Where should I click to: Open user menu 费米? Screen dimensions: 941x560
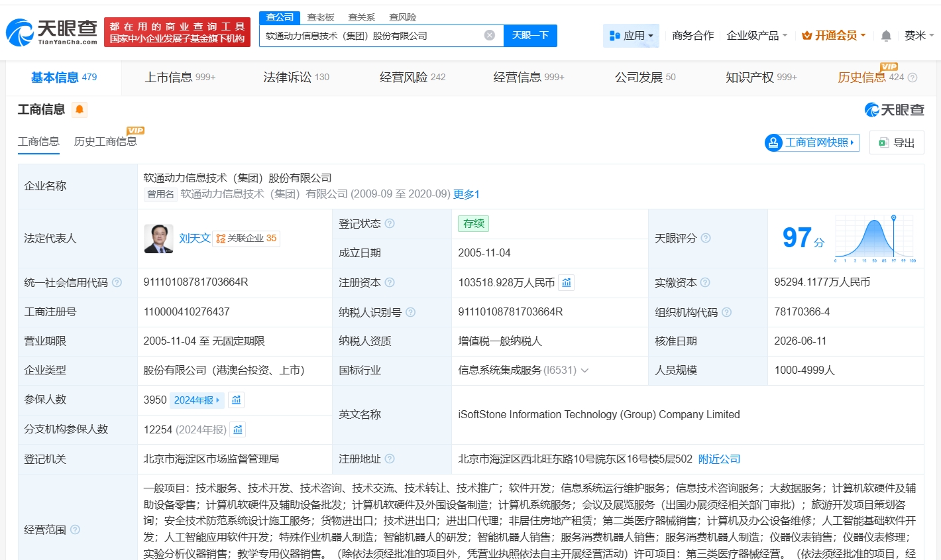tap(919, 35)
